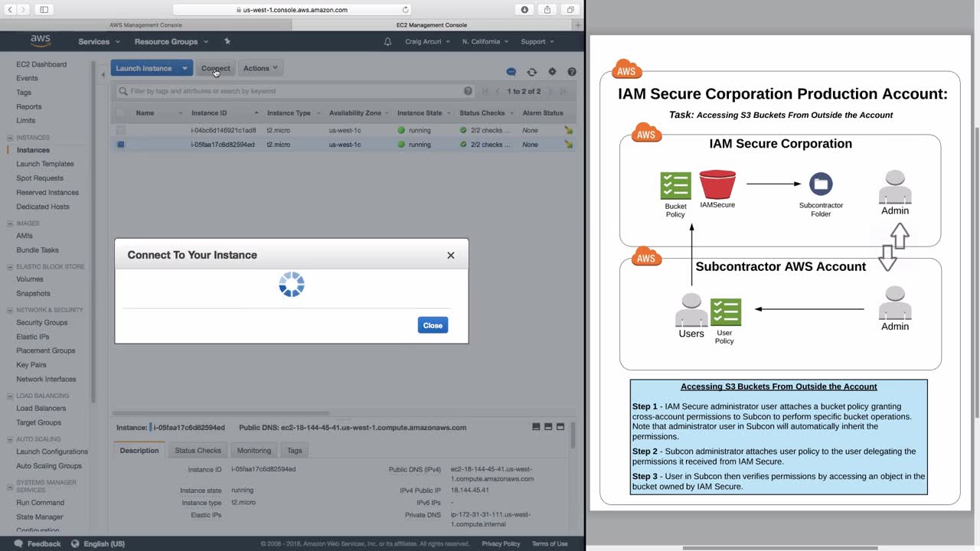Go to the last page of instances
This screenshot has height=551, width=980.
click(x=563, y=91)
